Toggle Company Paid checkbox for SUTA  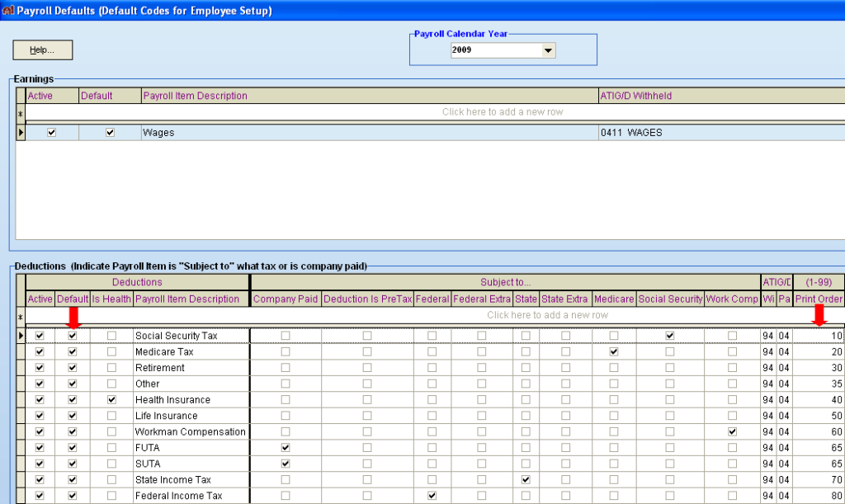point(285,464)
